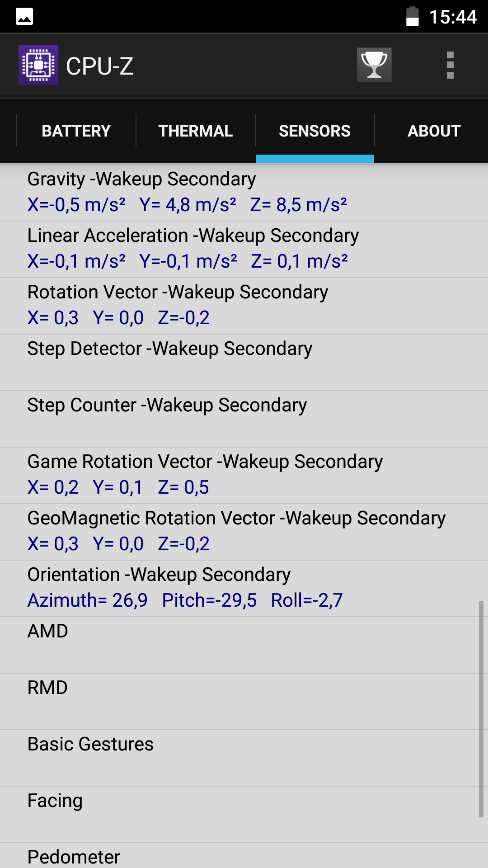Select Step Counter -Wakeup Secondary row
Screen dimensions: 488x868
[244, 419]
